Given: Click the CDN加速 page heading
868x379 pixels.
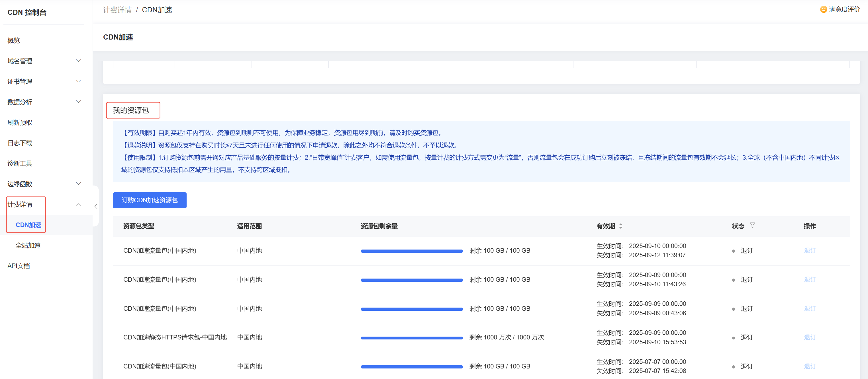Looking at the screenshot, I should (118, 37).
